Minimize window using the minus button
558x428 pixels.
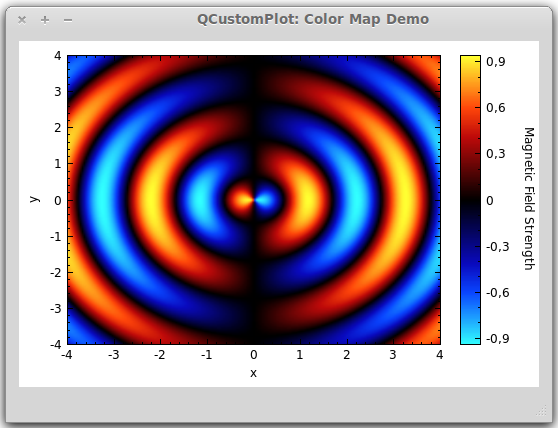point(68,20)
